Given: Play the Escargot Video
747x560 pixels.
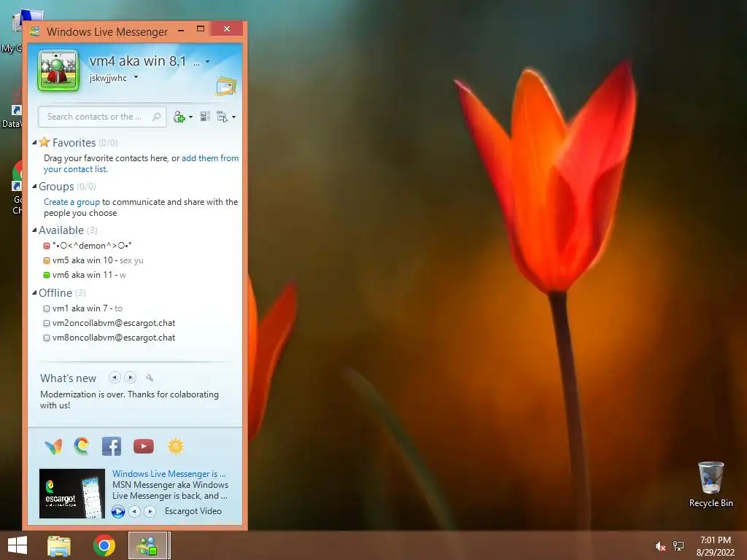Looking at the screenshot, I should click(118, 511).
